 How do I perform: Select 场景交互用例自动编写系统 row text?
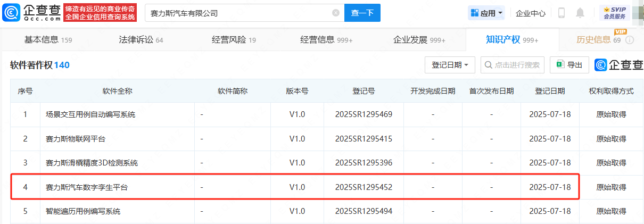pyautogui.click(x=90, y=114)
